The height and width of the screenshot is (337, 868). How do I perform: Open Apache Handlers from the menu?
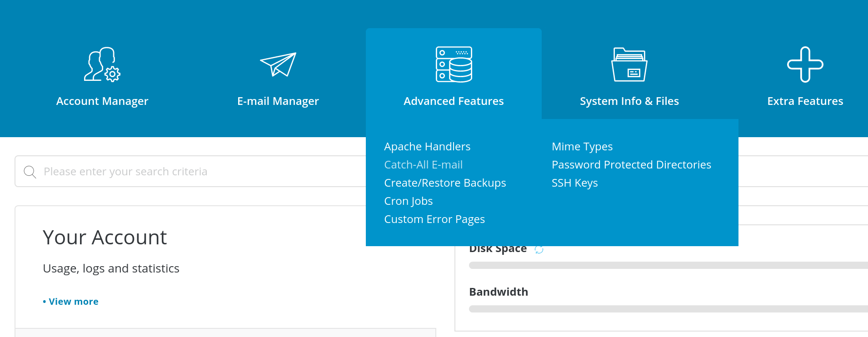427,147
